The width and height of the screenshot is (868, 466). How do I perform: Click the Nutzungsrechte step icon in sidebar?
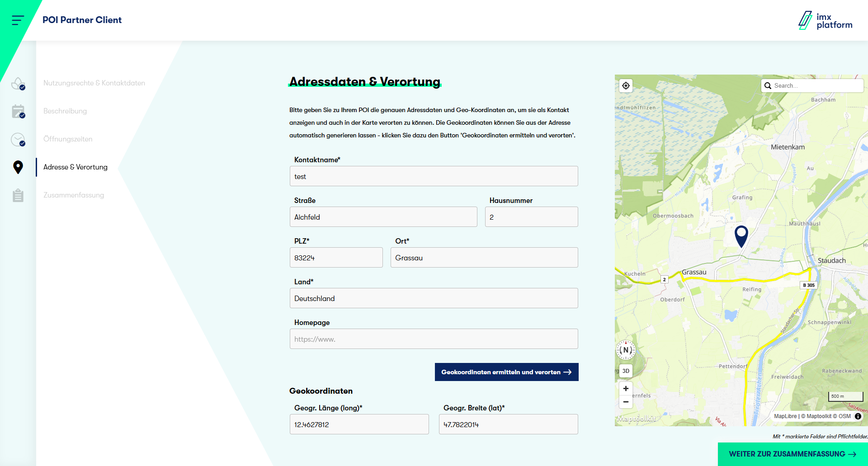18,84
